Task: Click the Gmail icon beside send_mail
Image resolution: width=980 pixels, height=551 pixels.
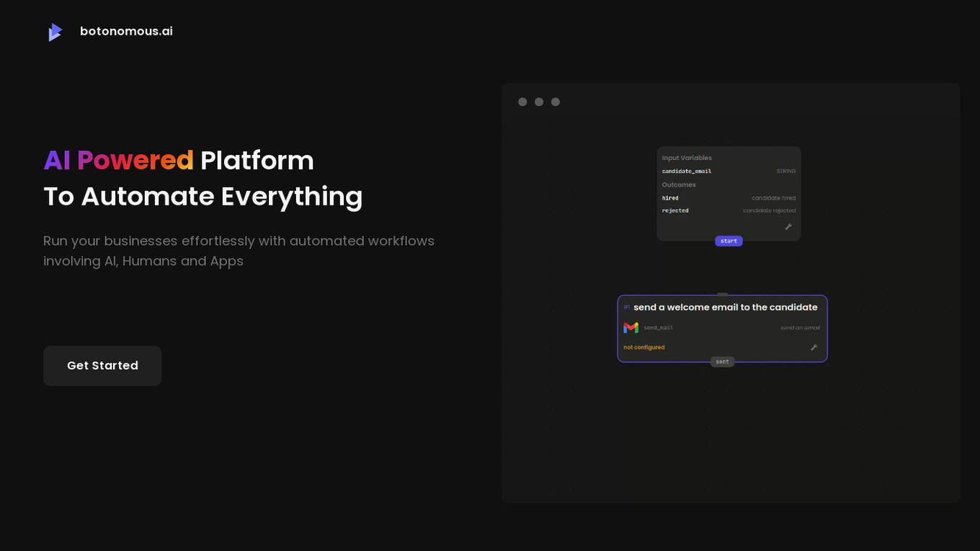Action: [x=631, y=327]
